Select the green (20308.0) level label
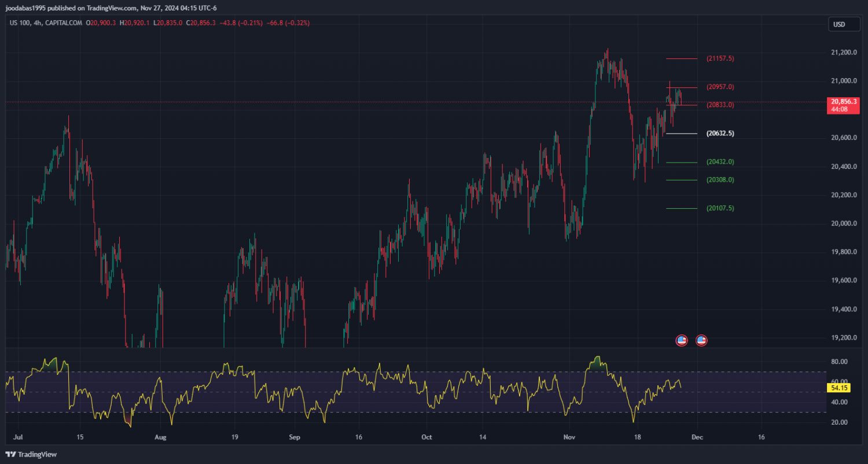The image size is (868, 464). [x=720, y=180]
